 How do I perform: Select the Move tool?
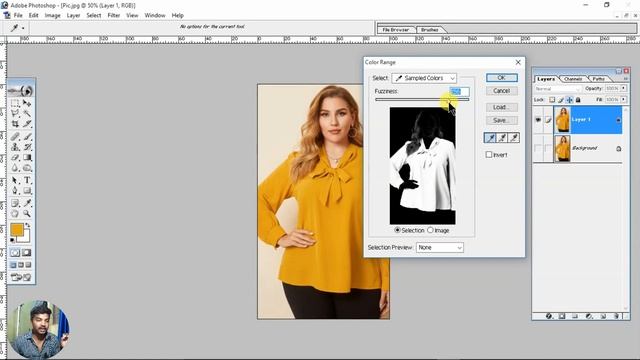tap(27, 103)
